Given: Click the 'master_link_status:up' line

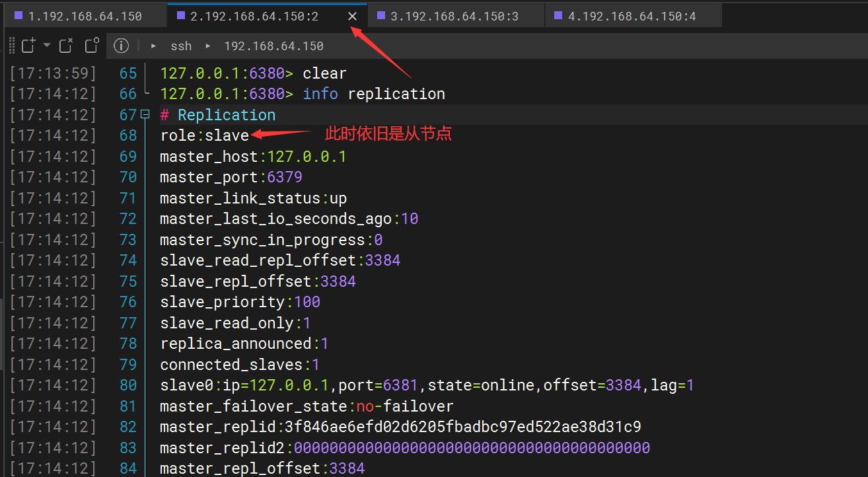Looking at the screenshot, I should tap(253, 198).
